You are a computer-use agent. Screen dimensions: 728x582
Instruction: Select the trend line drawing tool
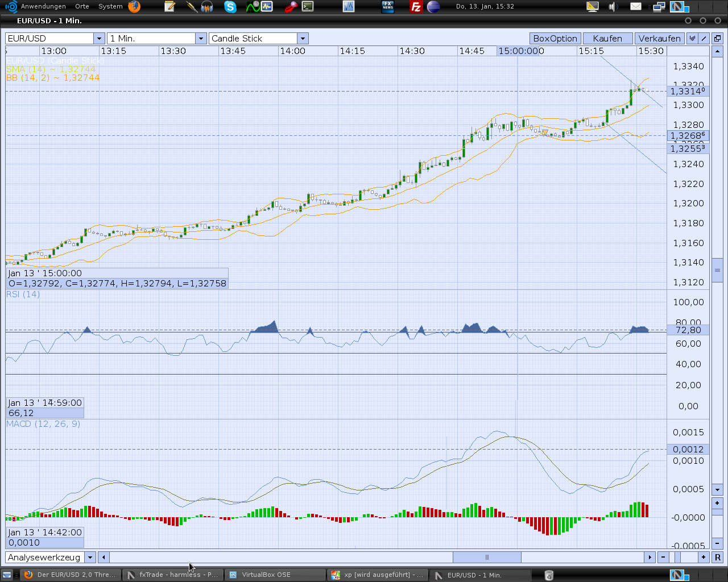coord(704,38)
